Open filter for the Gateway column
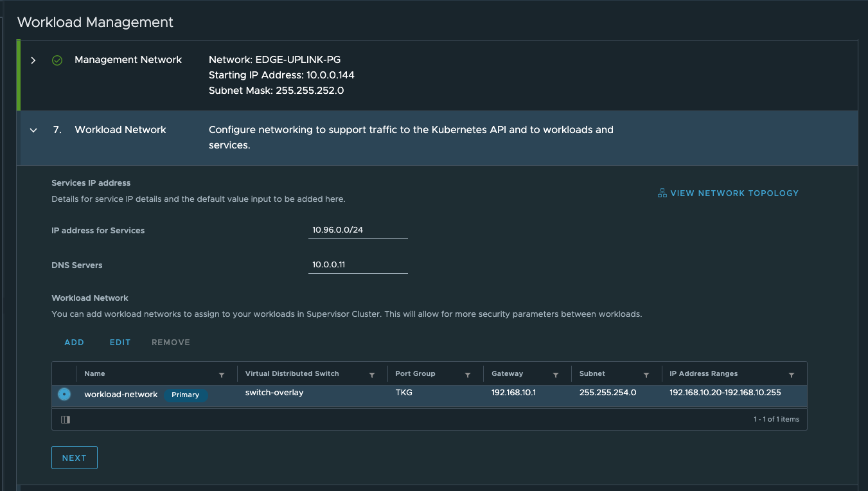 (x=555, y=375)
